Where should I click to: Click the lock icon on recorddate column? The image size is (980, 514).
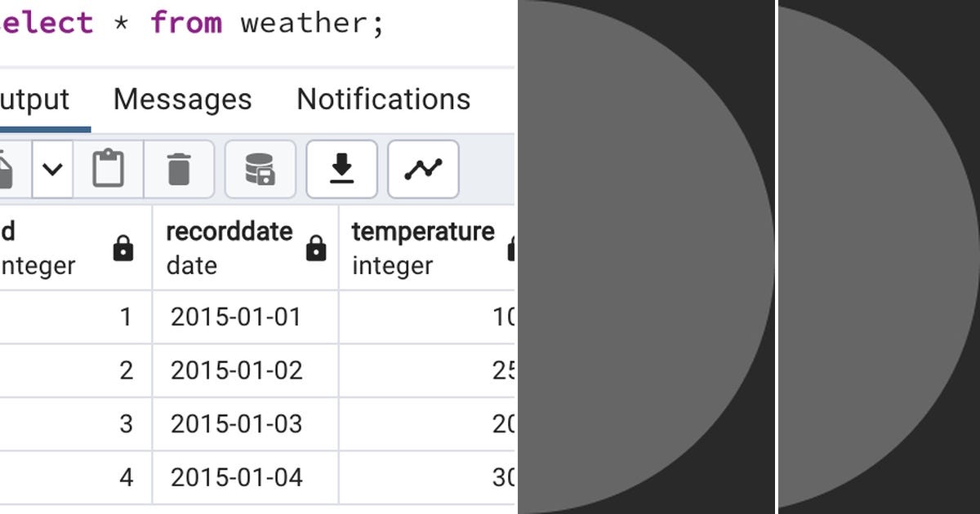tap(316, 249)
